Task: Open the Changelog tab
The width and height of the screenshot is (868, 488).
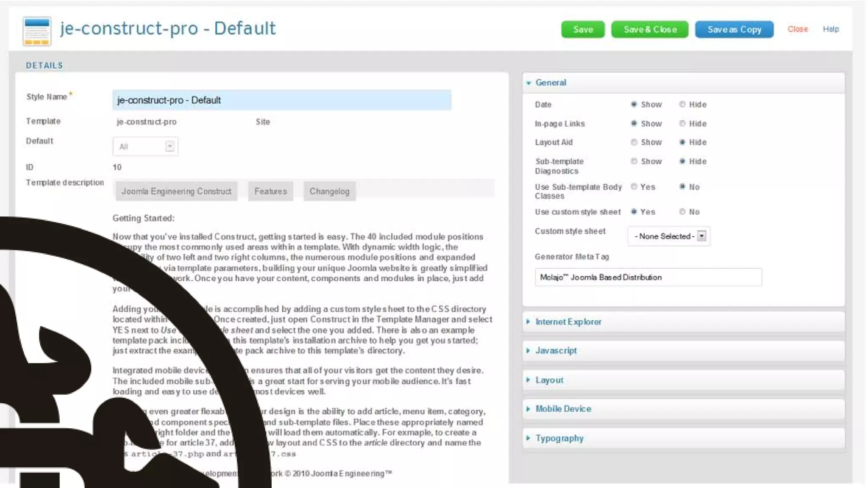Action: [x=329, y=191]
